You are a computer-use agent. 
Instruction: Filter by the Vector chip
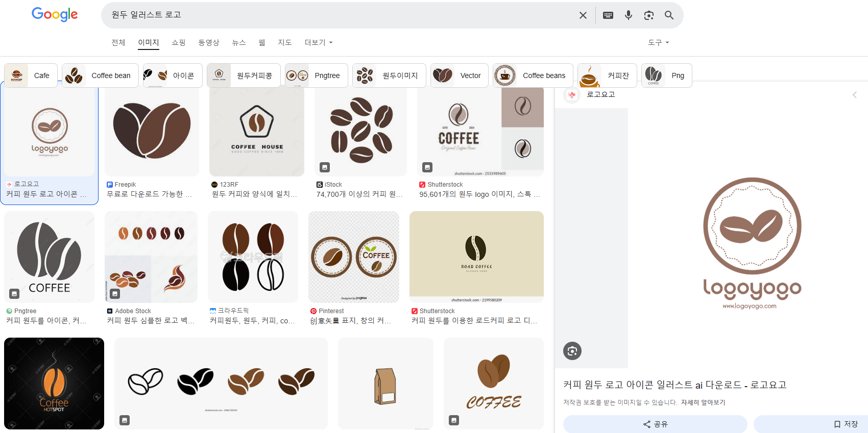[460, 75]
